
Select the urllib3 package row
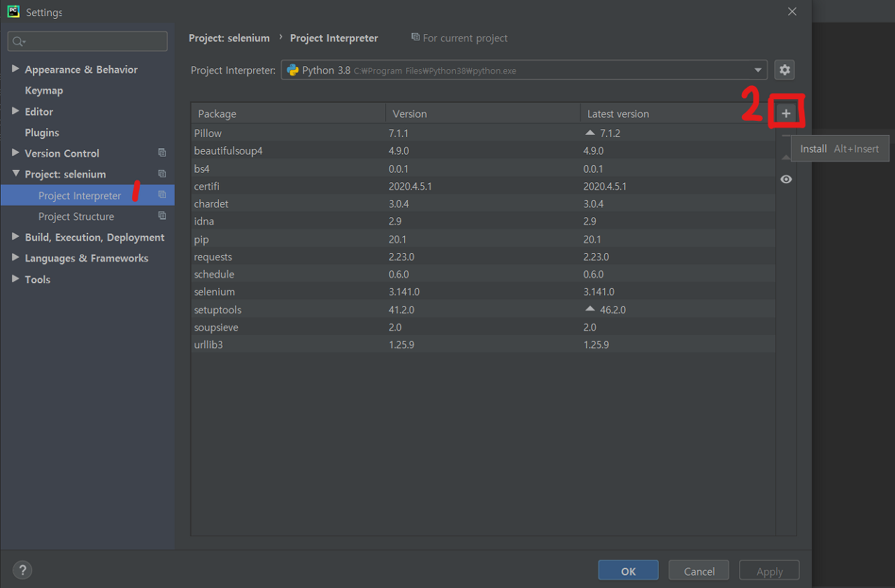click(x=483, y=345)
